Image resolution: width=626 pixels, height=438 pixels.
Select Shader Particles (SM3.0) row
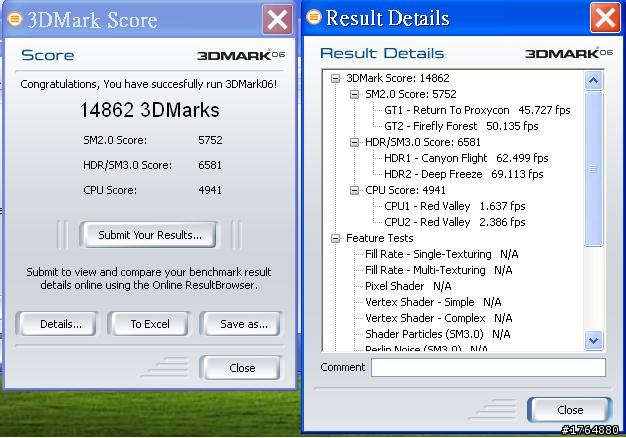438,334
